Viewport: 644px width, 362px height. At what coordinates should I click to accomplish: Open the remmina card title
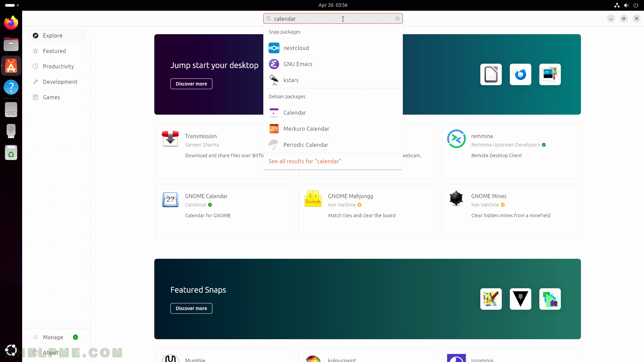(482, 136)
